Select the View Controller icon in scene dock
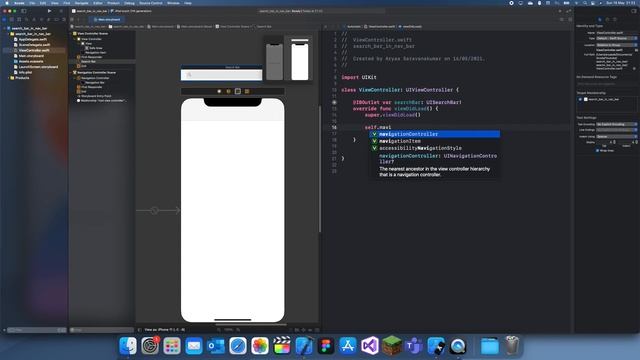This screenshot has width=640, height=360. coord(219,91)
